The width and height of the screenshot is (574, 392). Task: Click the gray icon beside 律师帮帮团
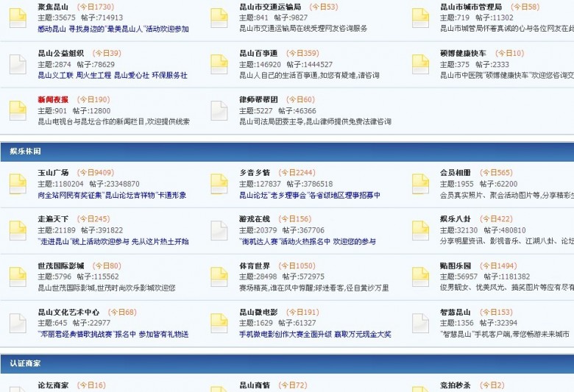pos(219,110)
